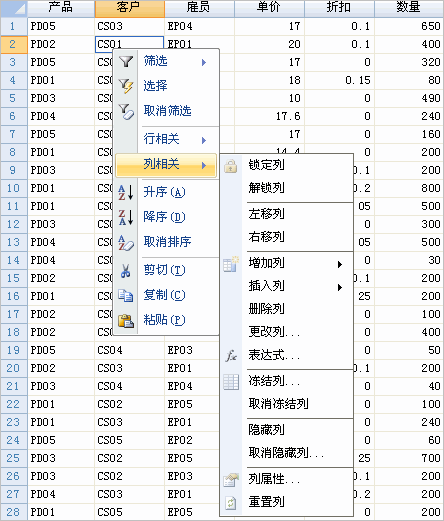Screen dimensions: 444x521
Task: Select 删除列 in the submenu
Action: point(287,309)
